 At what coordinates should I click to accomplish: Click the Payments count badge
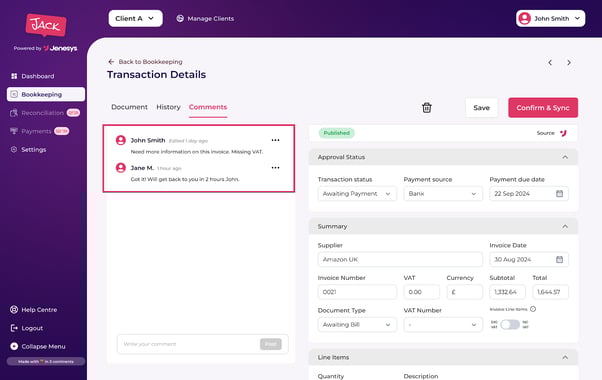[61, 131]
